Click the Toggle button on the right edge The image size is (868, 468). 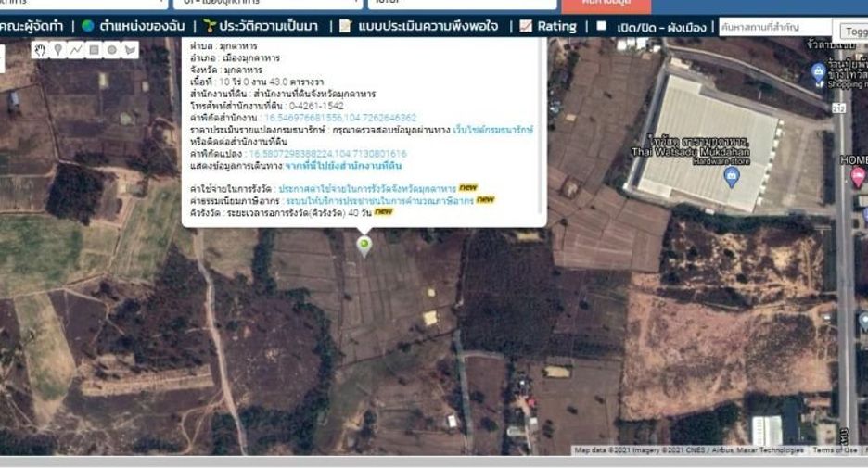pos(854,31)
